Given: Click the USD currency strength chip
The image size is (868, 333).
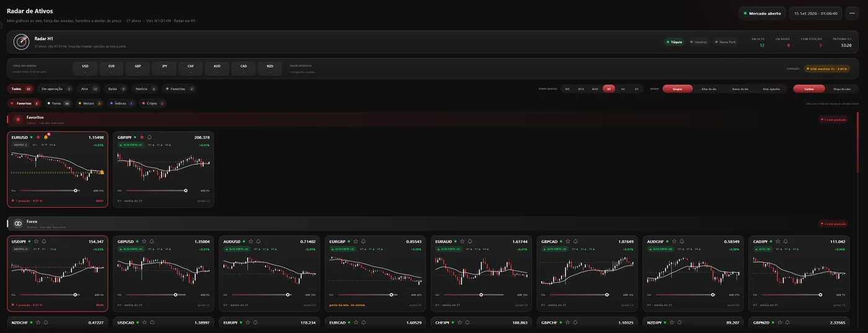Looking at the screenshot, I should point(85,68).
